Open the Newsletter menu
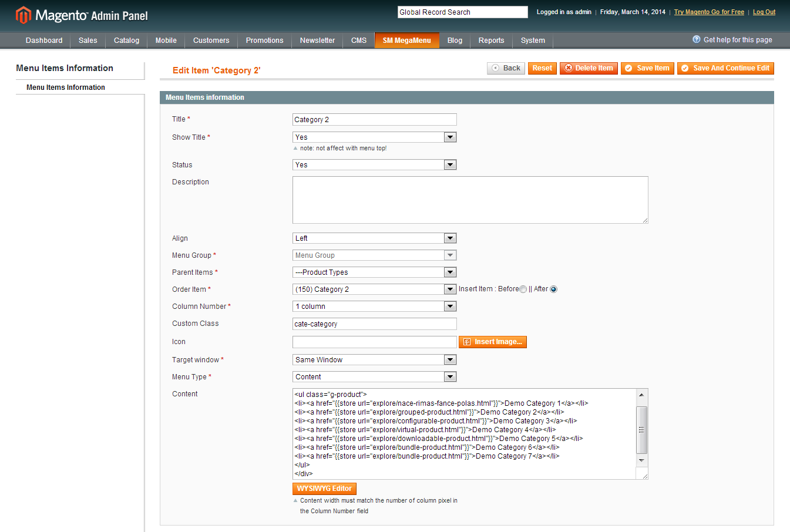Screen dimensions: 790x532 click(x=317, y=41)
